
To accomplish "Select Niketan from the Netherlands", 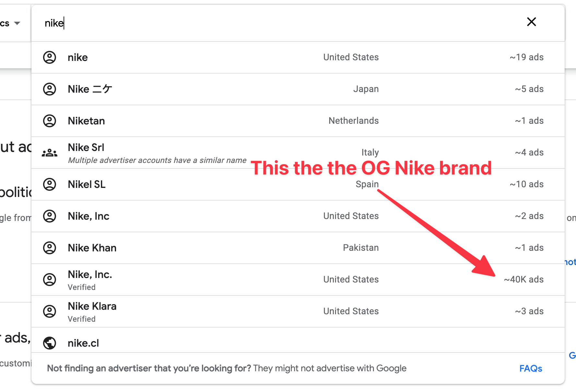I will click(86, 121).
